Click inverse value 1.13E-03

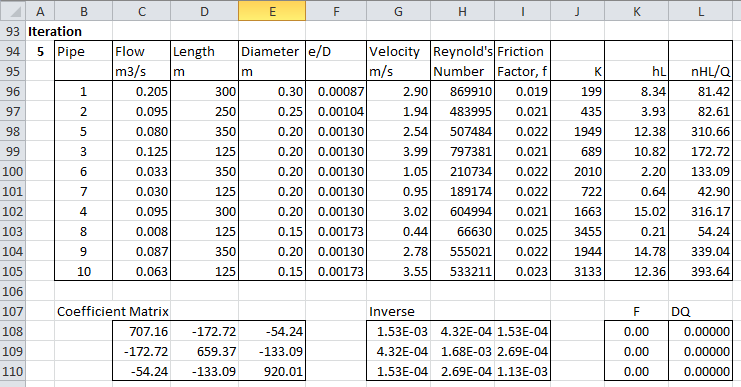pyautogui.click(x=523, y=371)
